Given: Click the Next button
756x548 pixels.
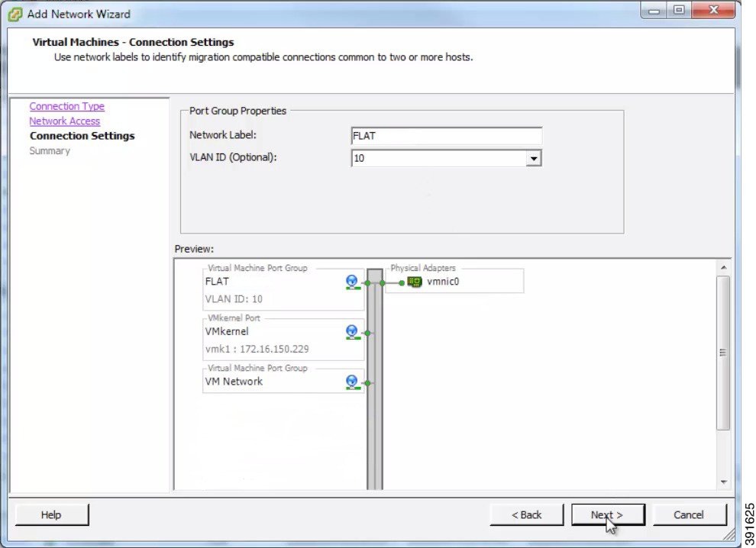Looking at the screenshot, I should 608,514.
